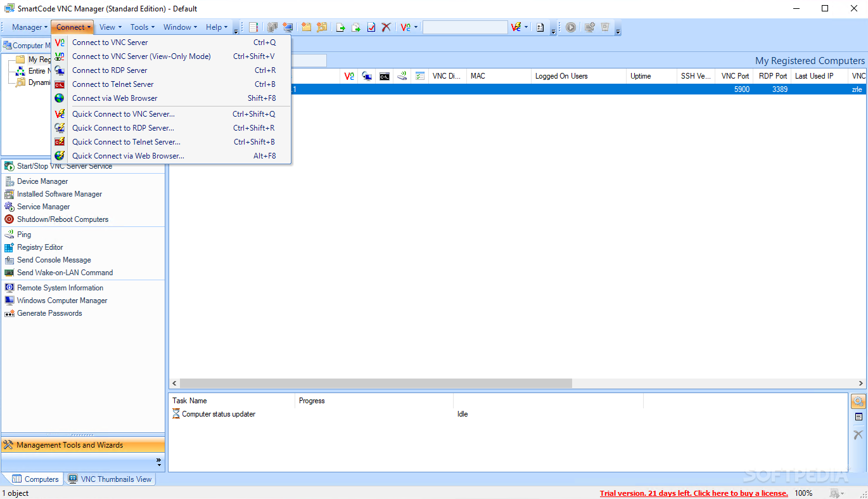The image size is (868, 499).
Task: Open the toolbar overflow arrow after Help
Action: 236,29
